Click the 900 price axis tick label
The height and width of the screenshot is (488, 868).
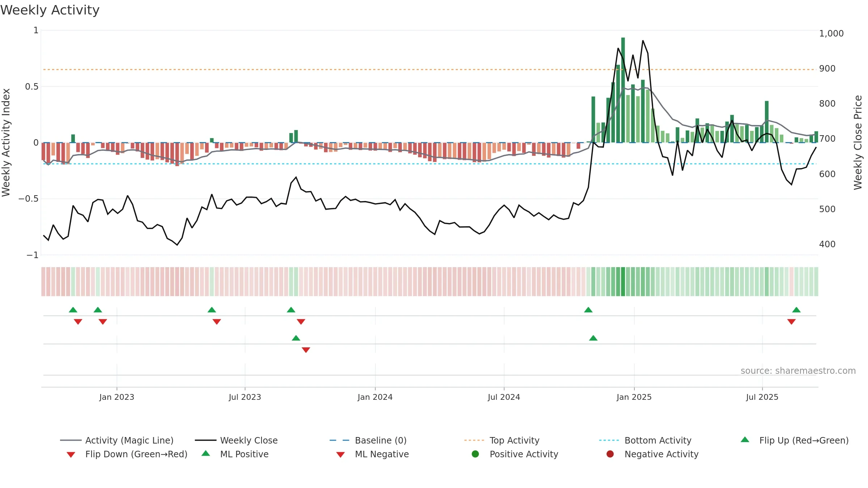click(827, 69)
